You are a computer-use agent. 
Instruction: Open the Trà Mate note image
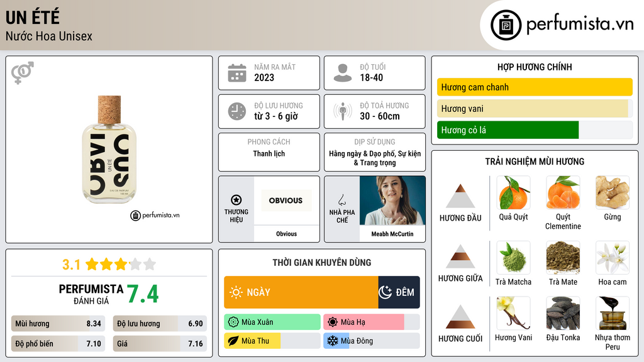tap(563, 258)
